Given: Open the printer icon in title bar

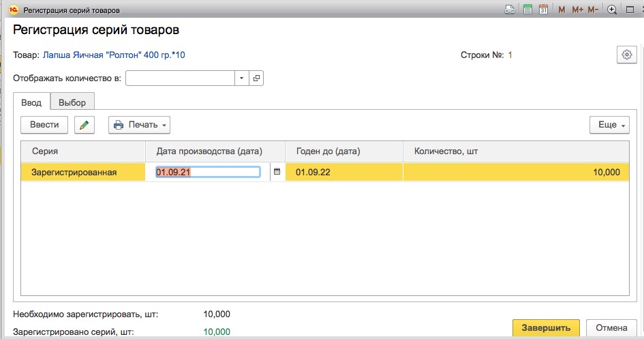Looking at the screenshot, I should [x=510, y=10].
